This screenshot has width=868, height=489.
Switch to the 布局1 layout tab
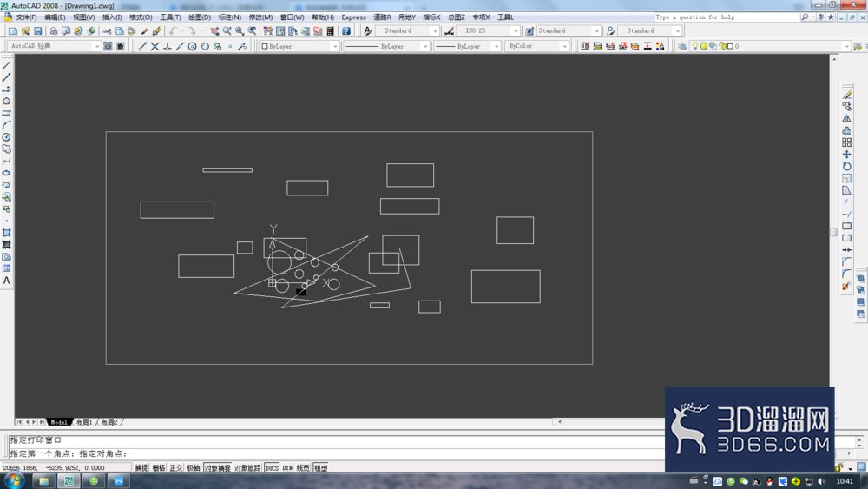pyautogui.click(x=83, y=422)
